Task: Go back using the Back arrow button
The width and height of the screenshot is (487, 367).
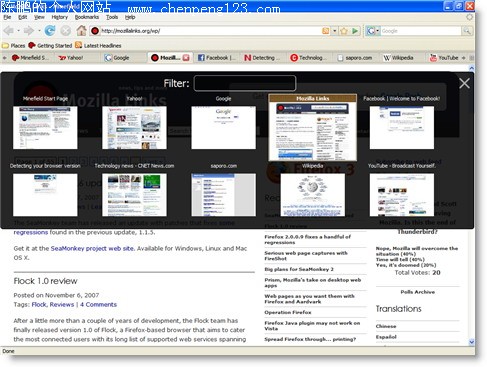Action: pos(9,31)
